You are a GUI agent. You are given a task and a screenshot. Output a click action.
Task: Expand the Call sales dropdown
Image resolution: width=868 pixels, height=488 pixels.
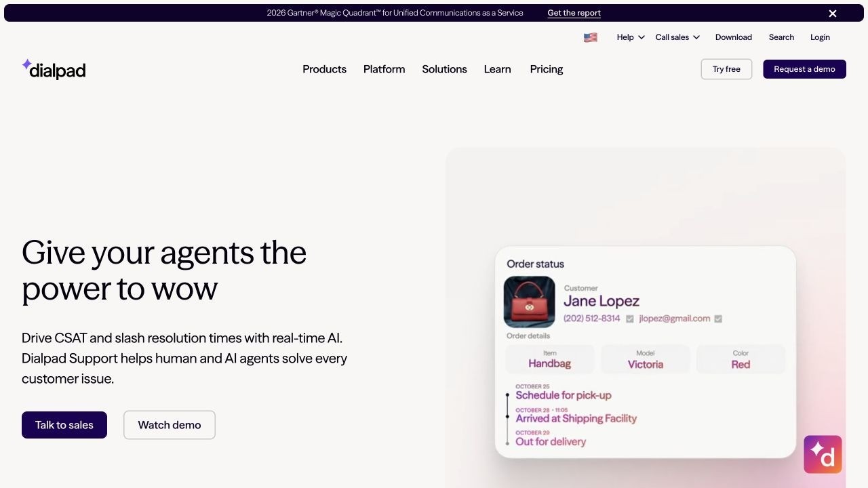tap(677, 37)
